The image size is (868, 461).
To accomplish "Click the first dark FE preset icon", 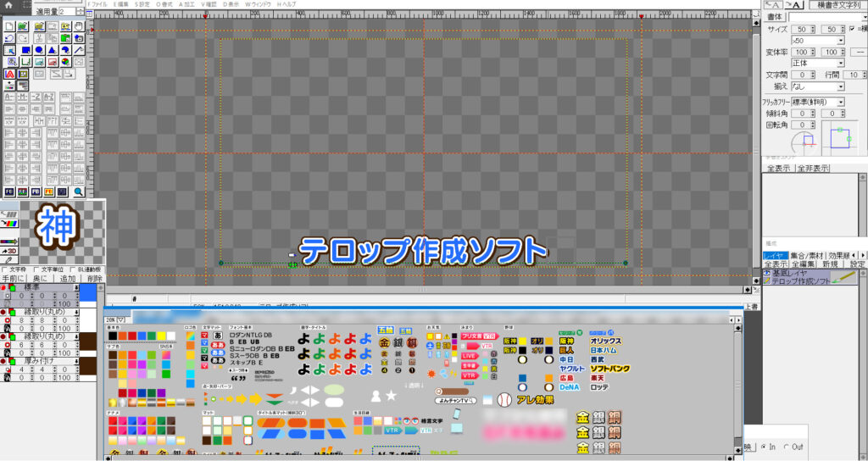I will pyautogui.click(x=9, y=192).
